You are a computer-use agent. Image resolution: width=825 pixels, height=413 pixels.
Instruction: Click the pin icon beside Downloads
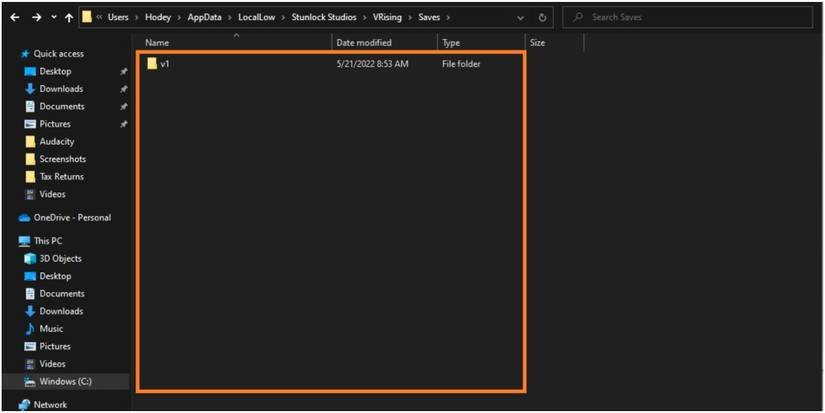tap(123, 89)
